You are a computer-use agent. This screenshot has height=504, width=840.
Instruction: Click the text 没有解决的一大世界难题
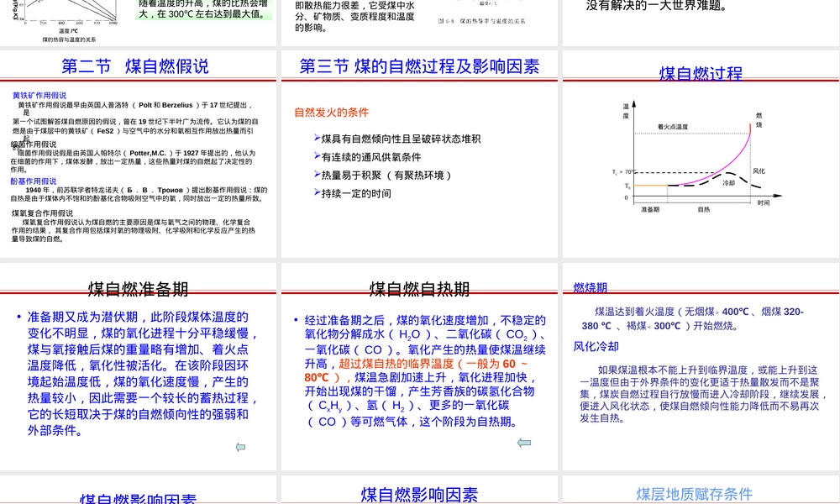point(657,6)
